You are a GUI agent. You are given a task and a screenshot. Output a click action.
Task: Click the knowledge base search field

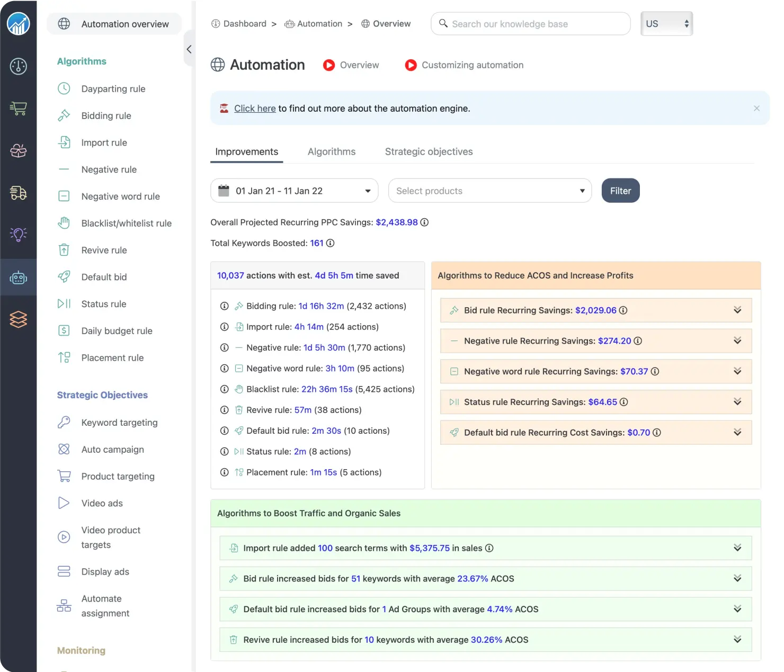pyautogui.click(x=531, y=24)
